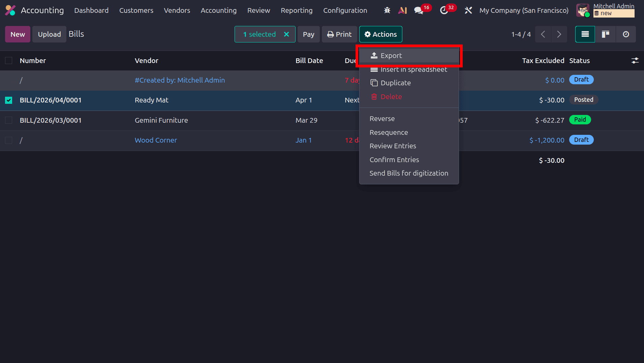Screen dimensions: 644x363
Task: Open the Accounting top menu
Action: click(219, 10)
